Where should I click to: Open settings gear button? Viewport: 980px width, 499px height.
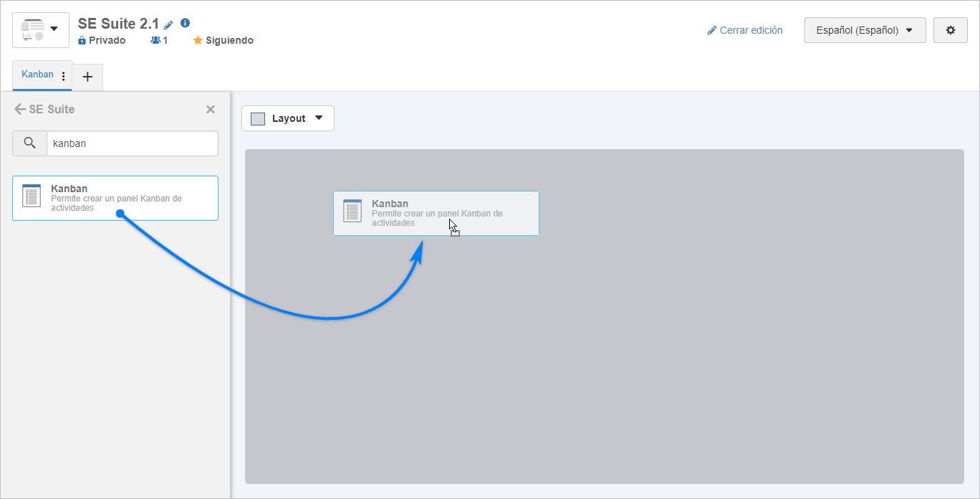[951, 30]
